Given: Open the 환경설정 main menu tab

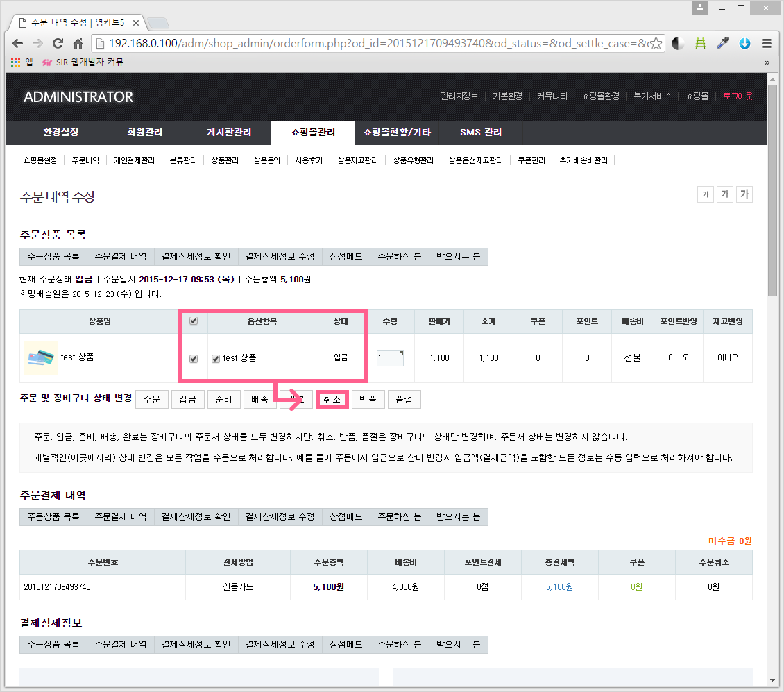Looking at the screenshot, I should tap(60, 133).
